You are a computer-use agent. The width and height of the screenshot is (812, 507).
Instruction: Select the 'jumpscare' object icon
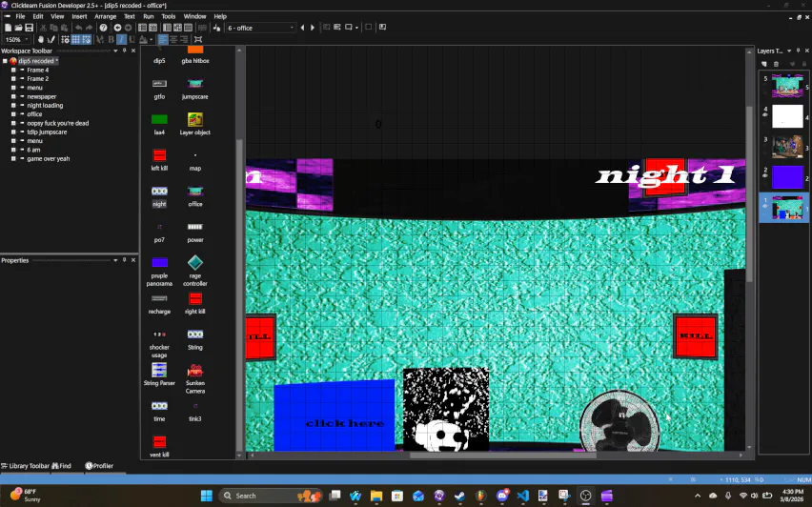pyautogui.click(x=195, y=83)
